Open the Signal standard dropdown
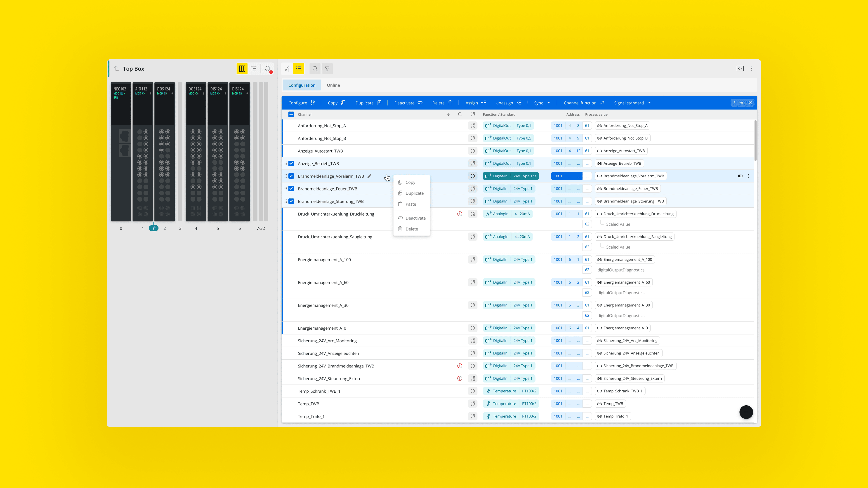Viewport: 868px width, 488px height. 632,103
